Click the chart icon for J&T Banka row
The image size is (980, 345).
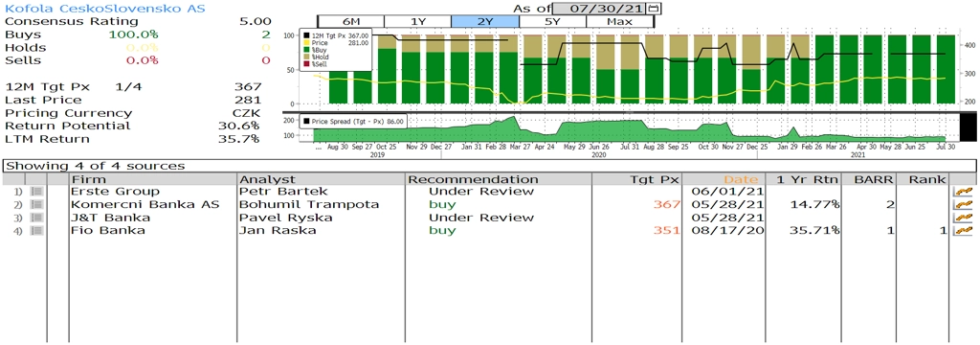(964, 218)
